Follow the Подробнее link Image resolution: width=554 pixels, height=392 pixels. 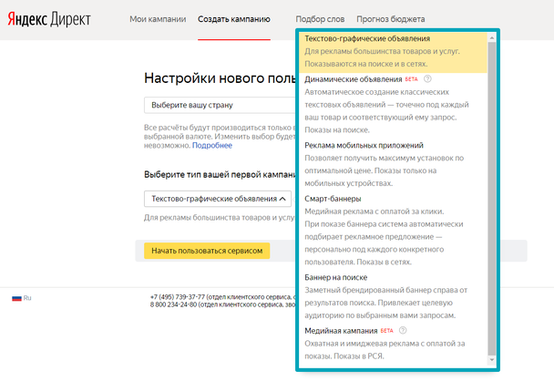coord(212,145)
